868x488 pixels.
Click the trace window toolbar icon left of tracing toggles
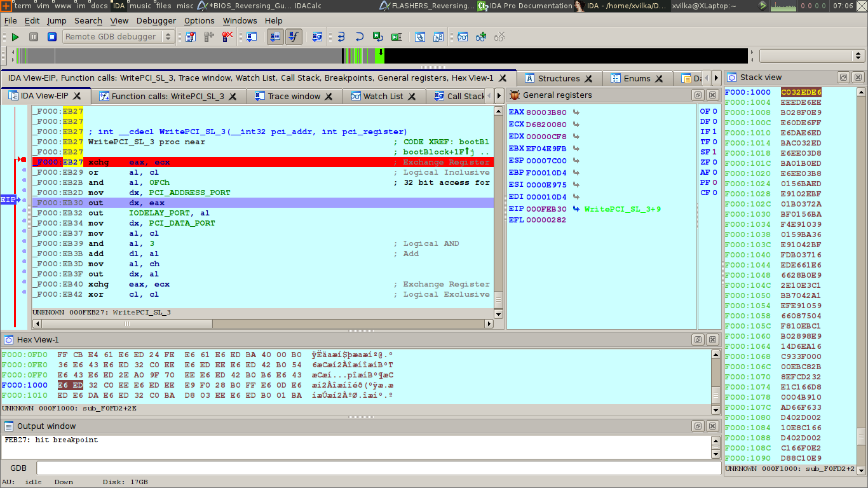point(252,37)
